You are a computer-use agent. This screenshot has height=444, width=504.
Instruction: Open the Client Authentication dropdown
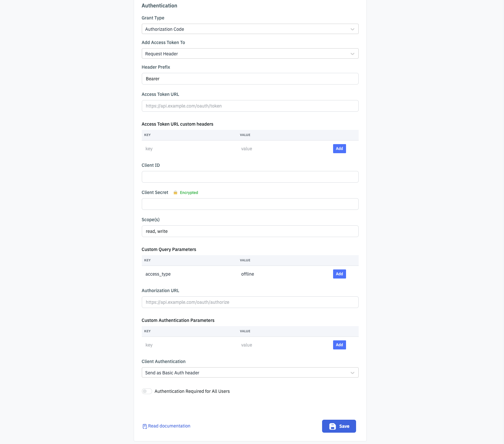[250, 373]
